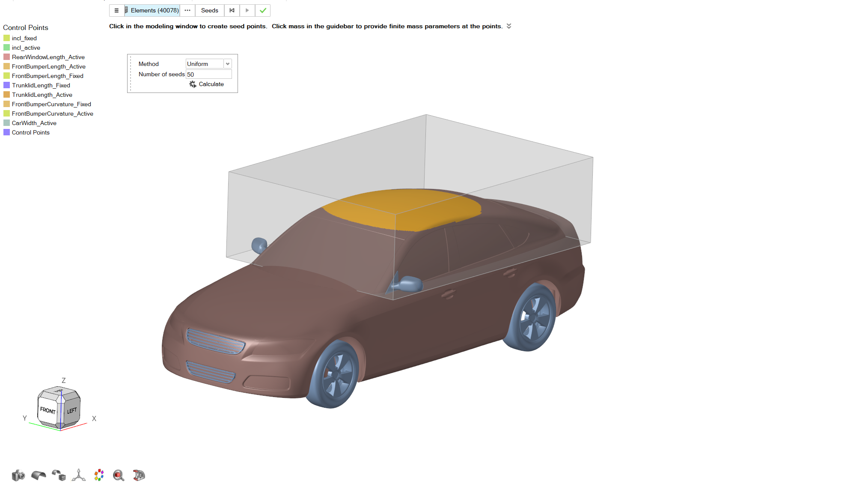This screenshot has width=868, height=499.
Task: Select the Elements (40078) selector
Action: pos(154,10)
